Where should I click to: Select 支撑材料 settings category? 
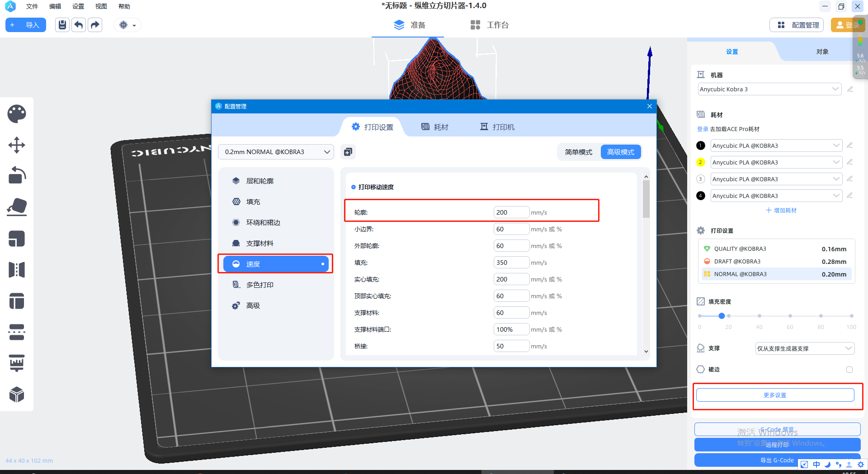(x=276, y=243)
